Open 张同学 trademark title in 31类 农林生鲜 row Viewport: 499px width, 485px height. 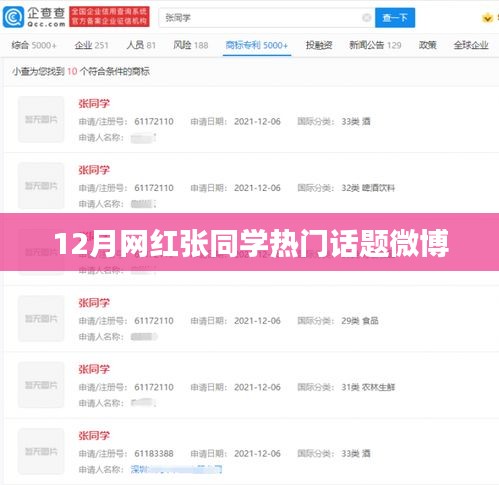tap(94, 369)
